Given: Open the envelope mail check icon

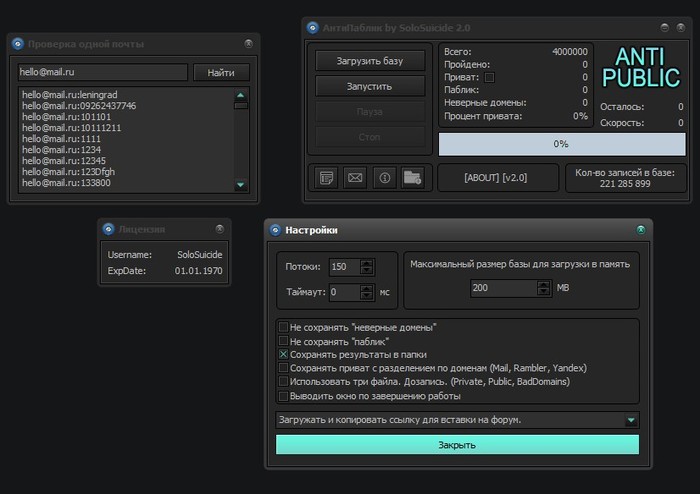Looking at the screenshot, I should 355,178.
